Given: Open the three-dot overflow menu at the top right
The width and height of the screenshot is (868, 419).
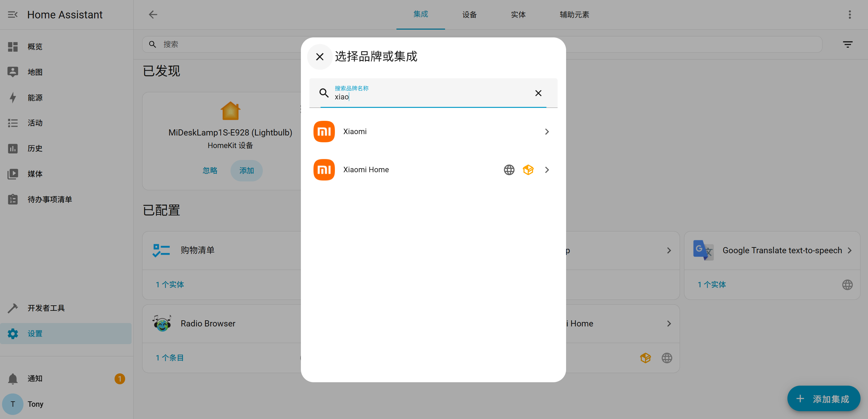Looking at the screenshot, I should click(850, 15).
